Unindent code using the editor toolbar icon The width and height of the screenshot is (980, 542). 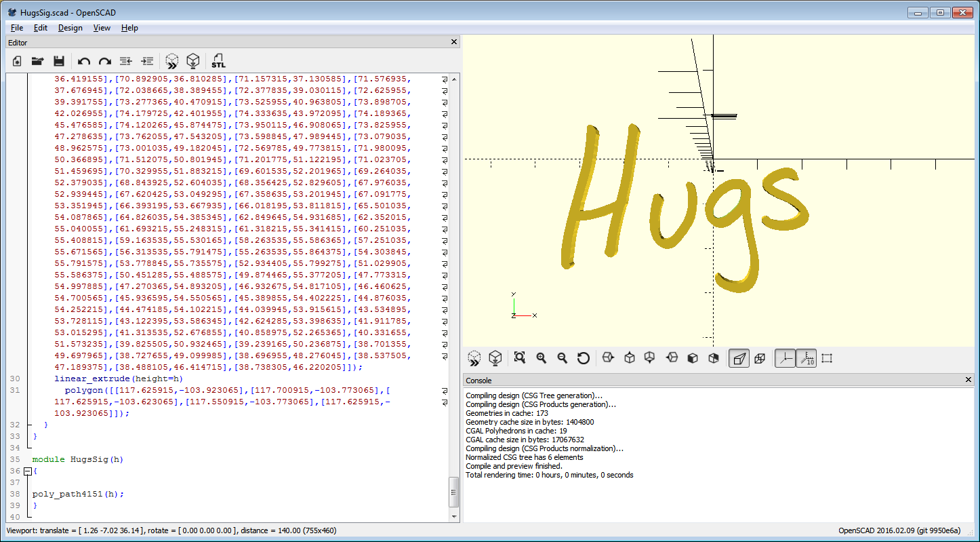[125, 61]
